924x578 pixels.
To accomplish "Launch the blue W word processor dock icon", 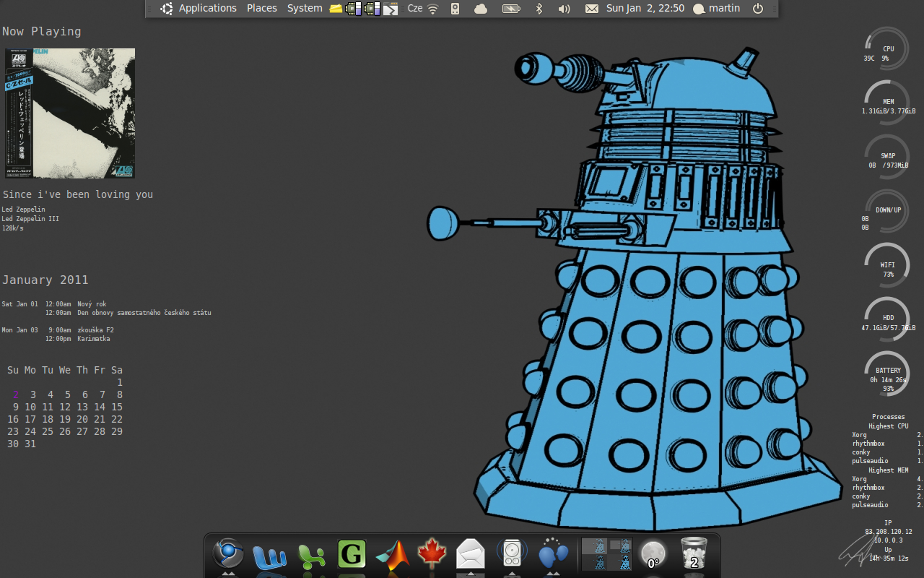I will pos(270,556).
